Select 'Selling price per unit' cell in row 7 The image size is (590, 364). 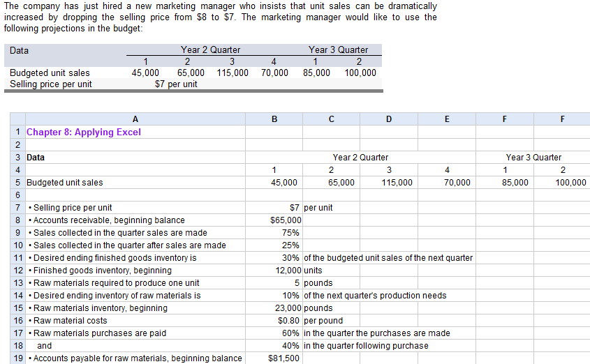135,208
